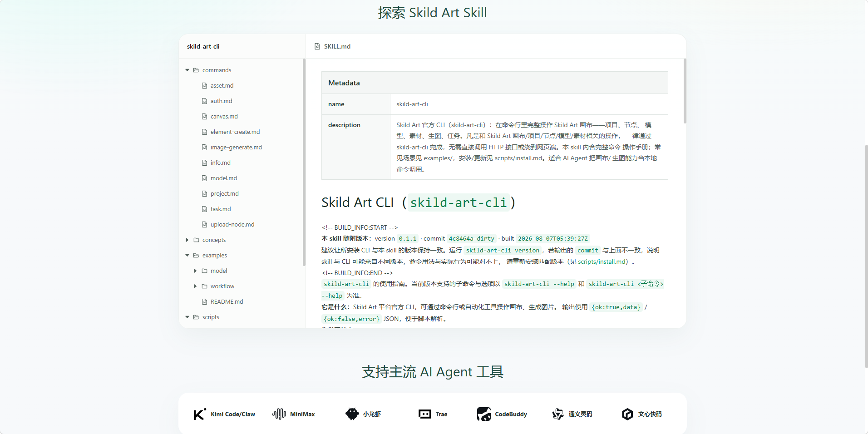
Task: Collapse the scripts folder arrow
Action: pyautogui.click(x=187, y=317)
